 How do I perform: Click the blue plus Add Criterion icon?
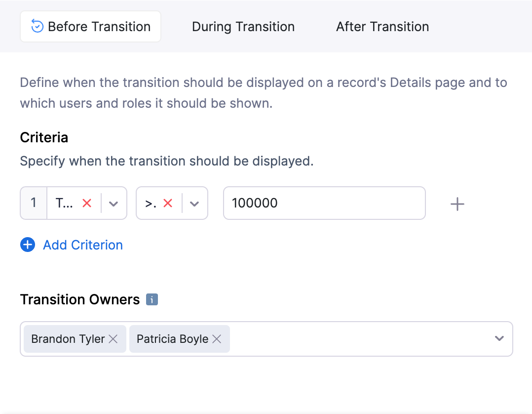[x=28, y=245]
